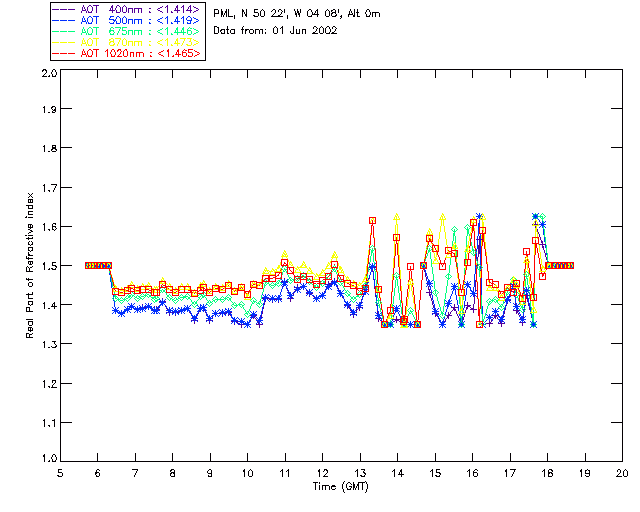
Task: Click x-axis tick label 15
Action: point(435,473)
